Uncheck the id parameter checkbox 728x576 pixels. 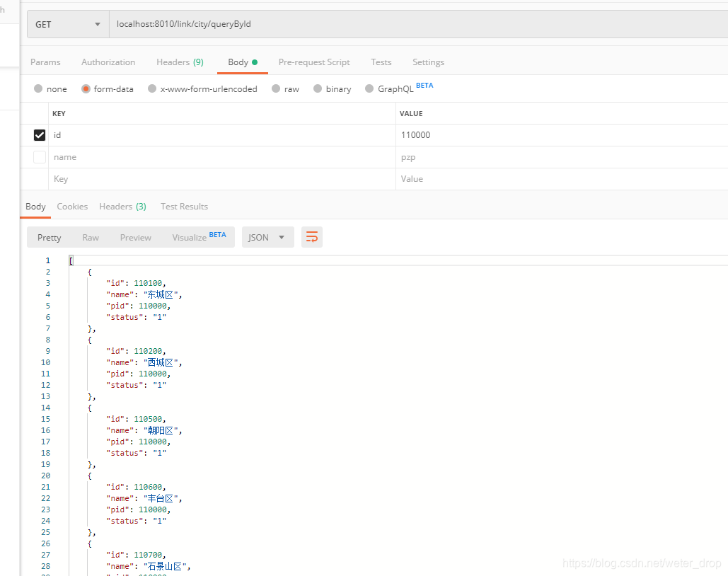tap(40, 135)
